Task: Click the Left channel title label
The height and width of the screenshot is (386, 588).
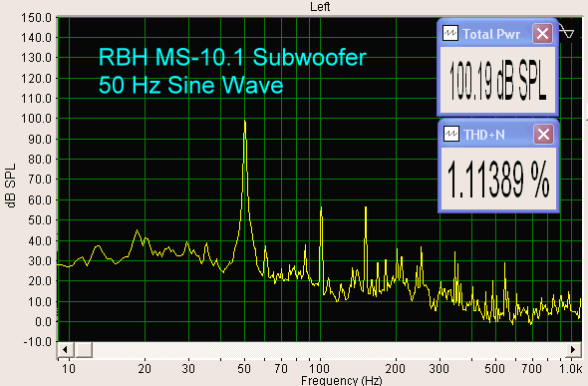Action: (320, 6)
